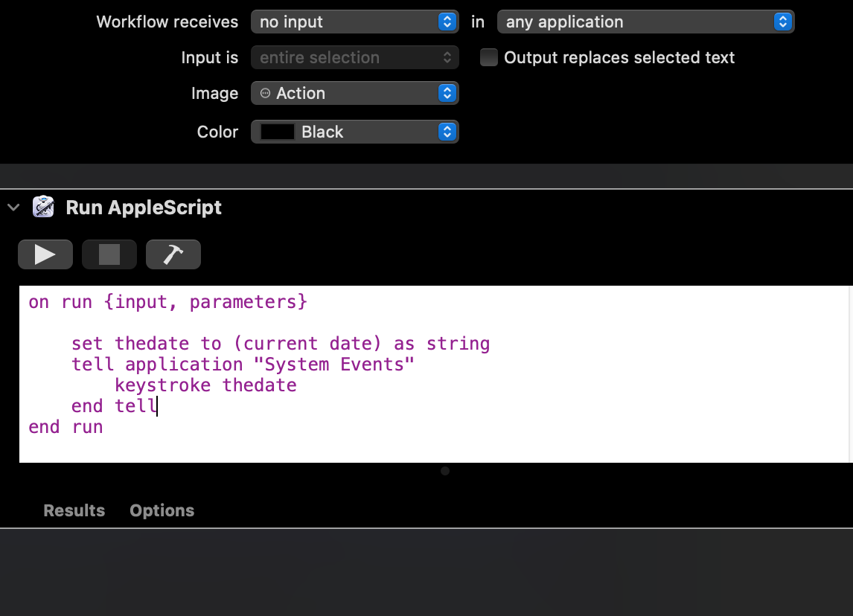Enable 'Output replaces selected text' checkbox

point(488,57)
